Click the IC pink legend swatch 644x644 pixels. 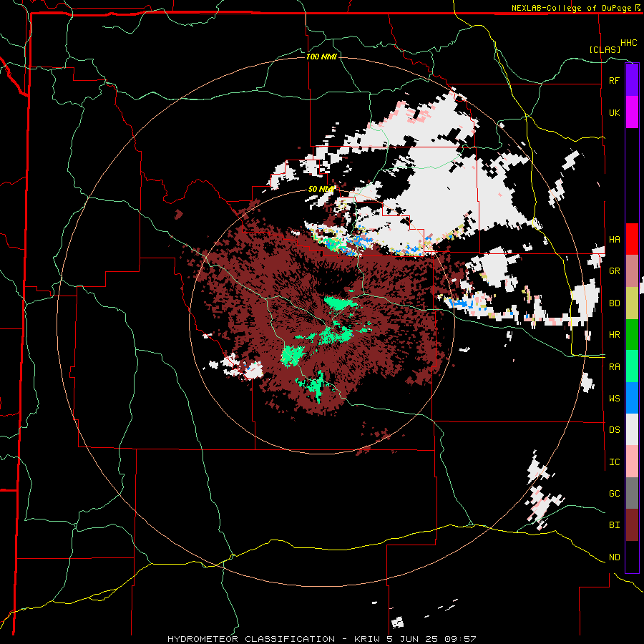pyautogui.click(x=632, y=462)
